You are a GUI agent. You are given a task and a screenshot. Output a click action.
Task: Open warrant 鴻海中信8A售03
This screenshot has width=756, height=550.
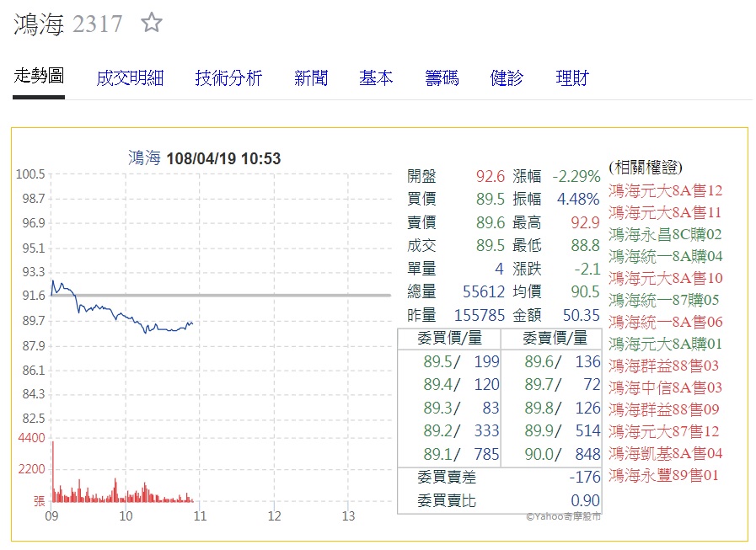pos(665,387)
